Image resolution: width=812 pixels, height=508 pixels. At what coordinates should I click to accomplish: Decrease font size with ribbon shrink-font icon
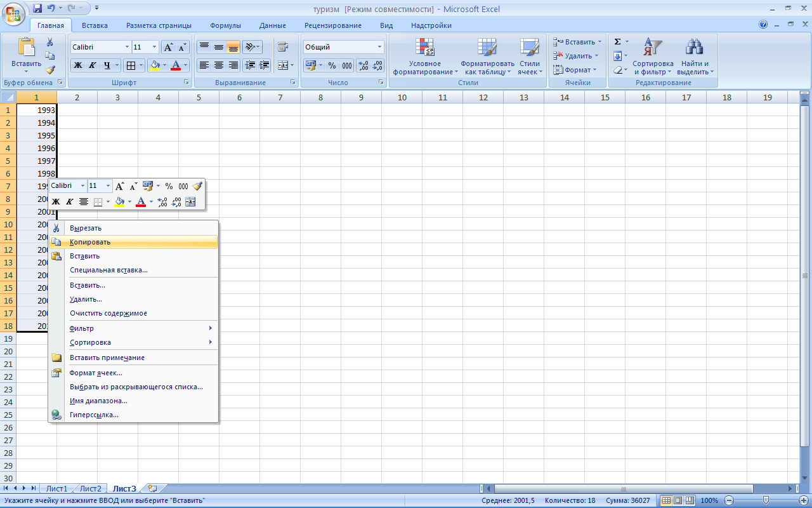pos(183,47)
